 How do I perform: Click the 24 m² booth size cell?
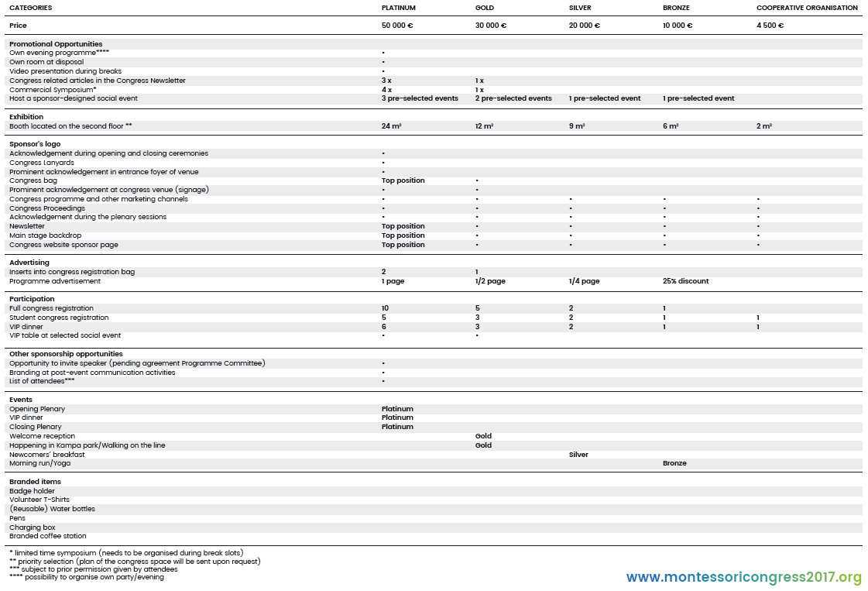[x=391, y=126]
